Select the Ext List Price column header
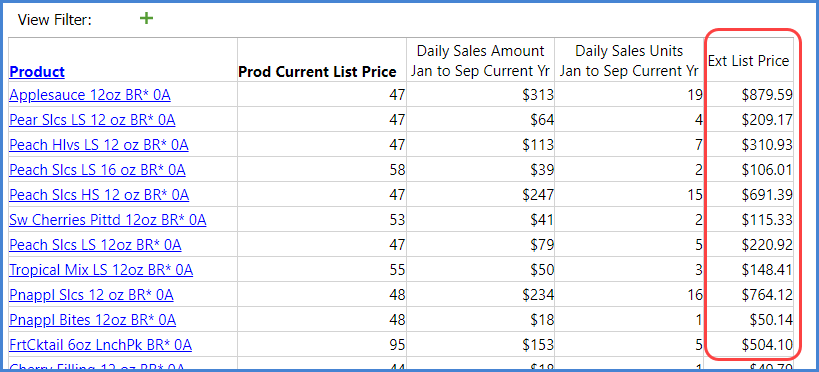The image size is (819, 372). click(x=748, y=61)
